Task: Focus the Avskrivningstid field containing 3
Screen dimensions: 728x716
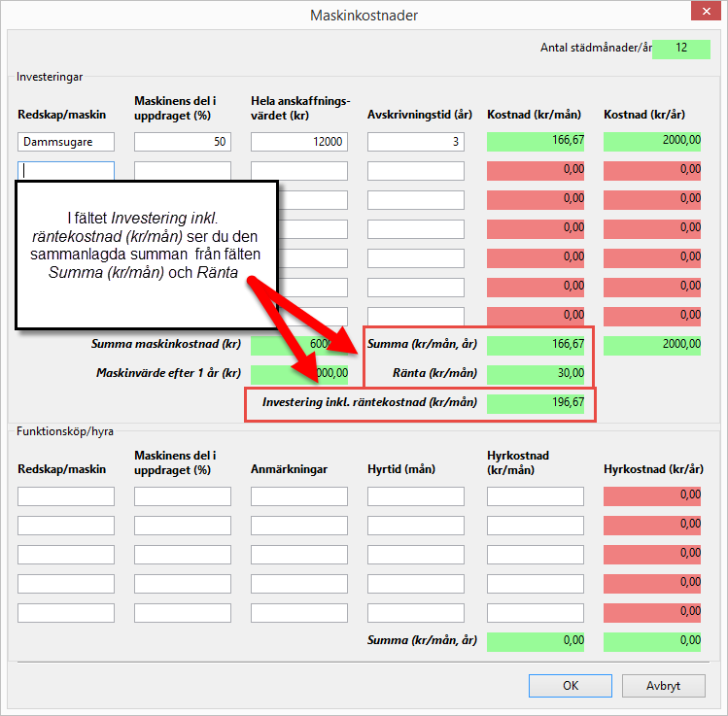Action: (416, 142)
